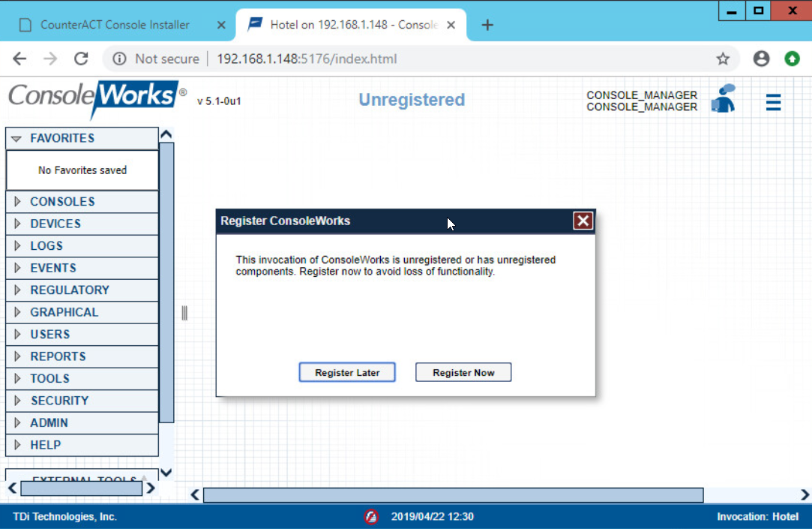Click the v 5.1-0u1 version label
This screenshot has width=812, height=529.
pos(219,101)
